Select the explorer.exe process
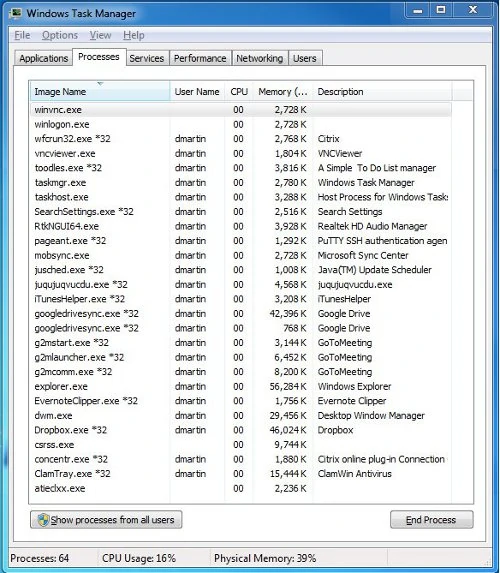Viewport: 500px width, 573px height. click(x=240, y=387)
